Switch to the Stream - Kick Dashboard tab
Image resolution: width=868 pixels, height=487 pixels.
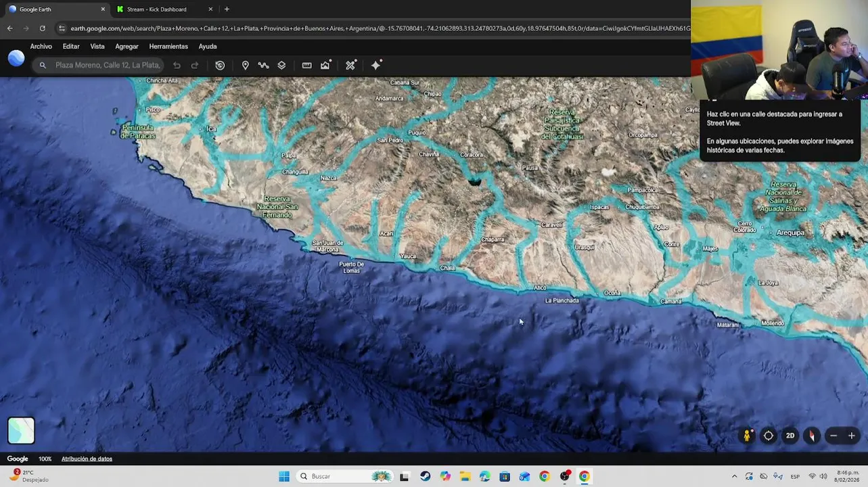click(164, 9)
